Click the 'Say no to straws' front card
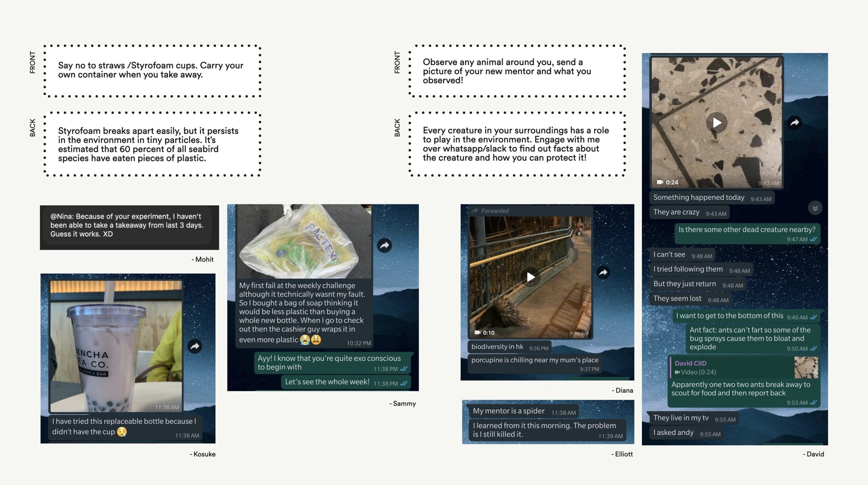This screenshot has height=485, width=868. 152,70
